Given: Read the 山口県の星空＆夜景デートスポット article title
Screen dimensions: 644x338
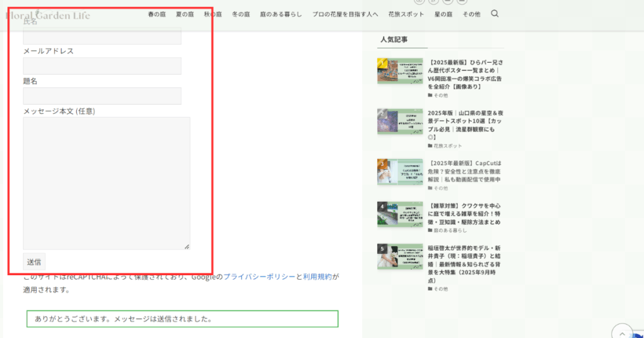Looking at the screenshot, I should click(465, 125).
